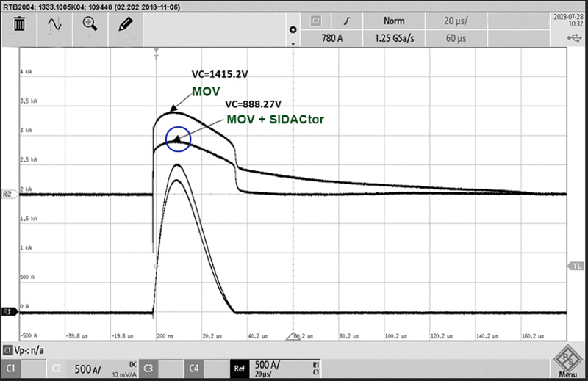Toggle channel C4 on

click(194, 367)
